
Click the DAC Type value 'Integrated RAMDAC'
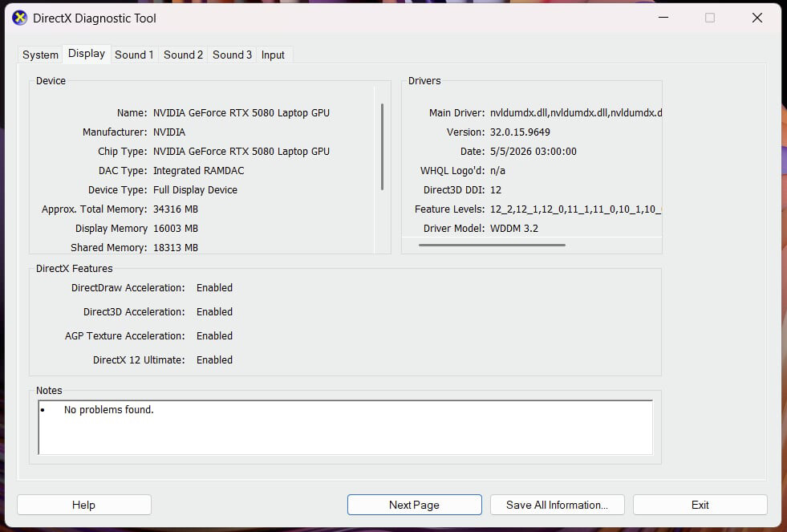tap(199, 171)
